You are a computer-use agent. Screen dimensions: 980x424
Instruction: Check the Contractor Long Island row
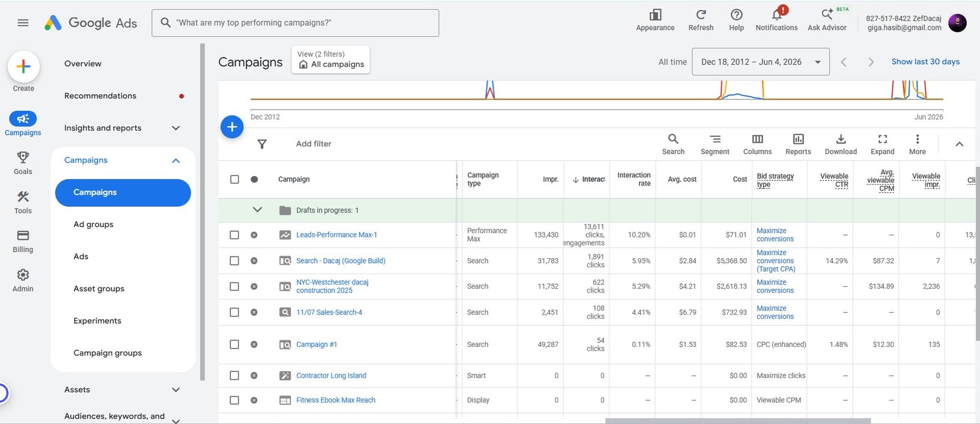tap(235, 376)
